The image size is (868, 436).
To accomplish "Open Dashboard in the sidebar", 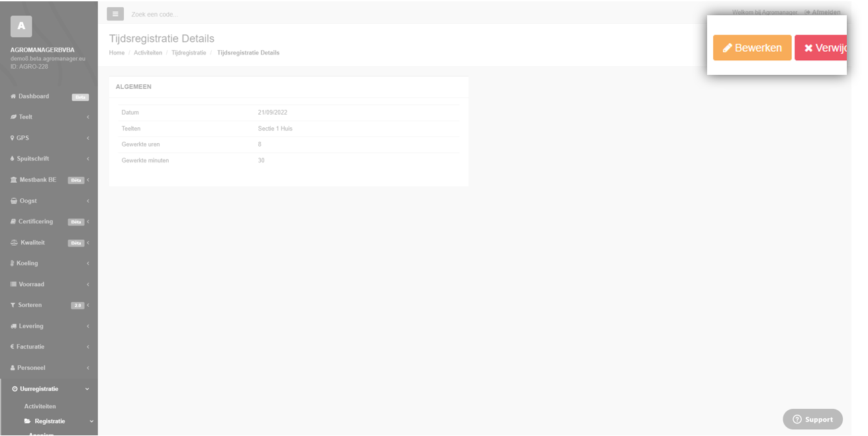I will point(33,97).
